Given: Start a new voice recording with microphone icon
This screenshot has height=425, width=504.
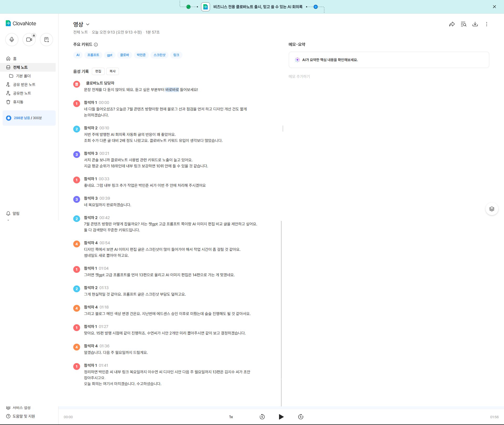Looking at the screenshot, I should (12, 40).
